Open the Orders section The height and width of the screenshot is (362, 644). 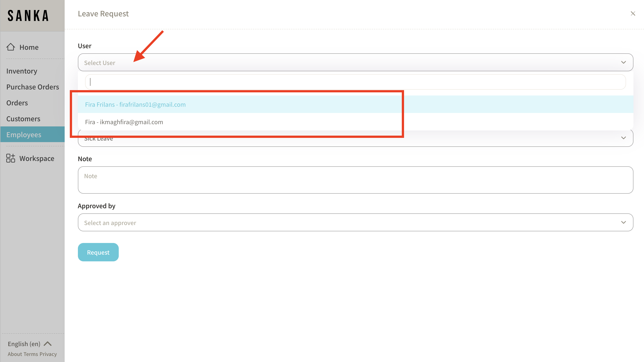(17, 103)
